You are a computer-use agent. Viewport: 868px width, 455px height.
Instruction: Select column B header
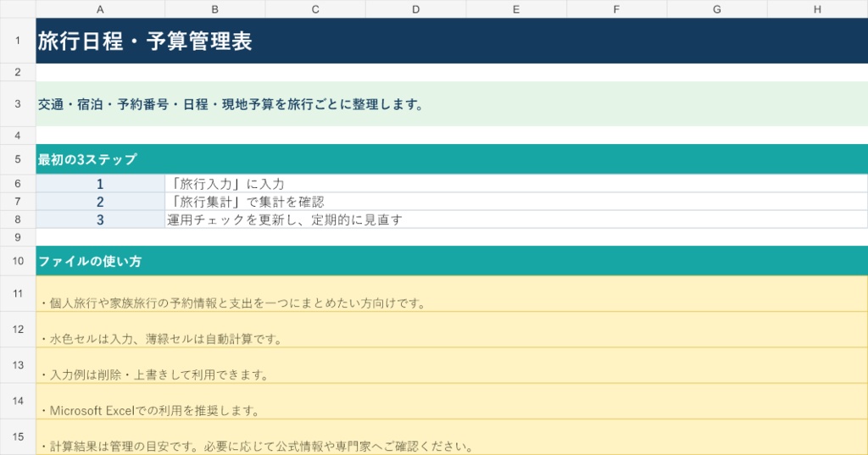pos(214,8)
